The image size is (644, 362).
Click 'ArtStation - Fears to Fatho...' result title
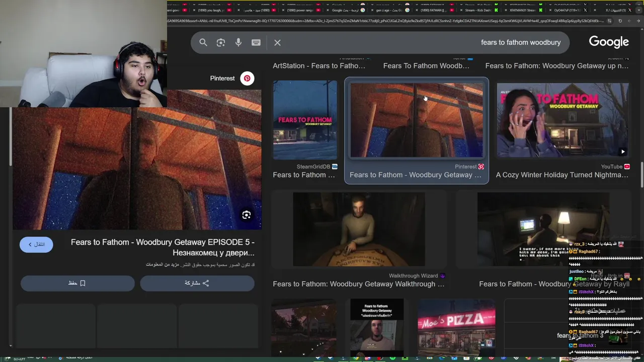pos(319,66)
